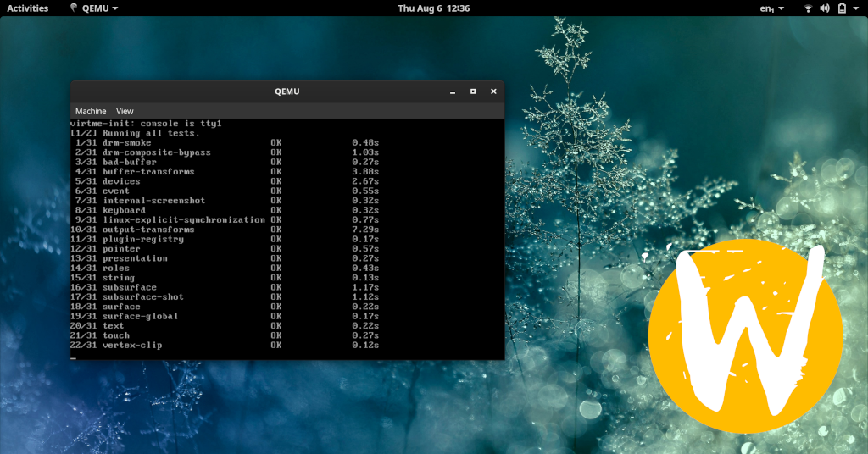Viewport: 868px width, 454px height.
Task: Click the 'keyboard' test line
Action: tap(225, 210)
